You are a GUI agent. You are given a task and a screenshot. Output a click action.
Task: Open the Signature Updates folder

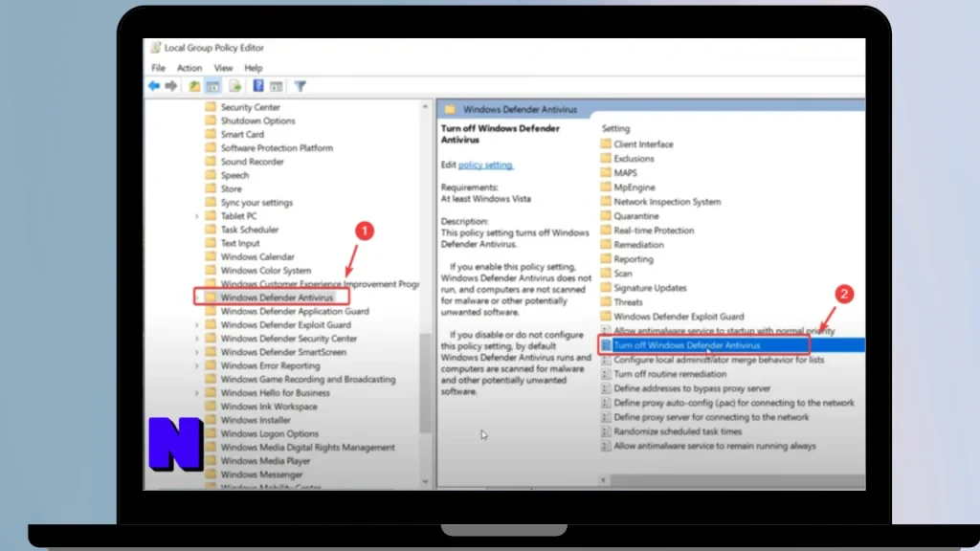650,287
